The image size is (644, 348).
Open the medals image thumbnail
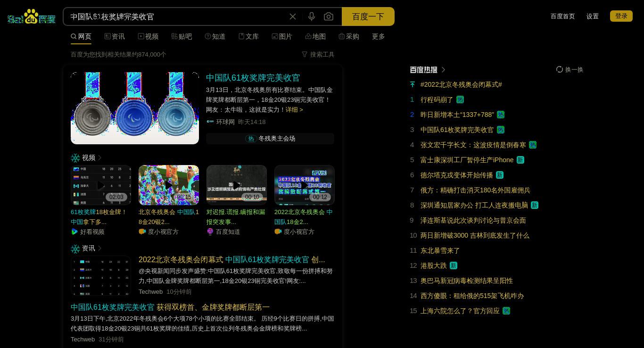[135, 108]
